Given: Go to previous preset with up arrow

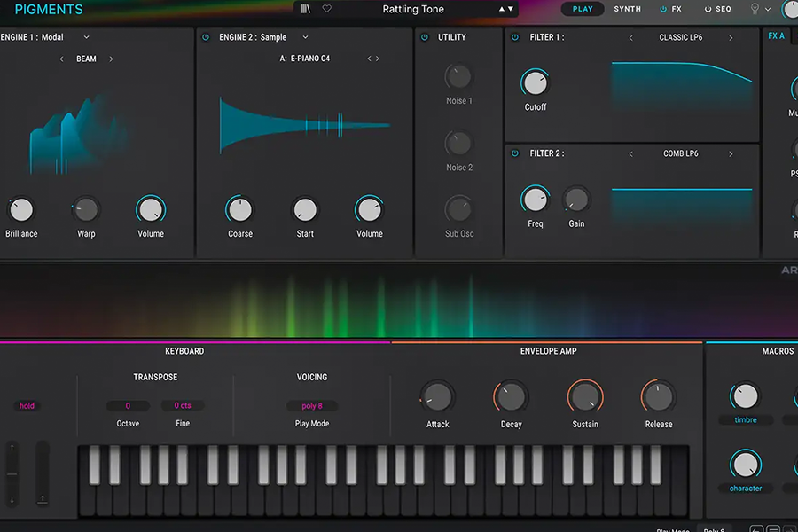Looking at the screenshot, I should [501, 9].
